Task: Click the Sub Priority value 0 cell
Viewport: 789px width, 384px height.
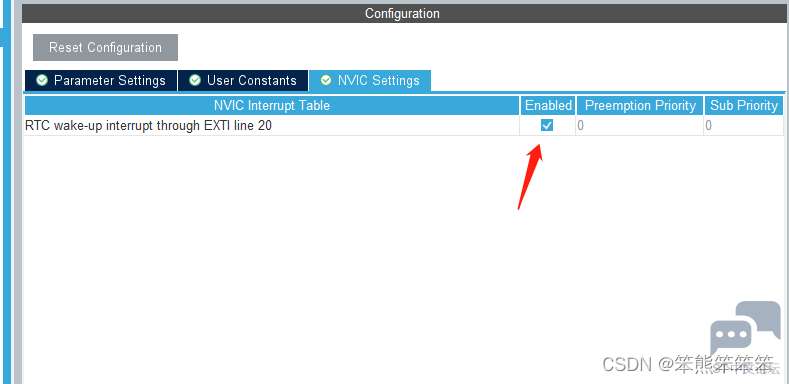Action: point(744,125)
